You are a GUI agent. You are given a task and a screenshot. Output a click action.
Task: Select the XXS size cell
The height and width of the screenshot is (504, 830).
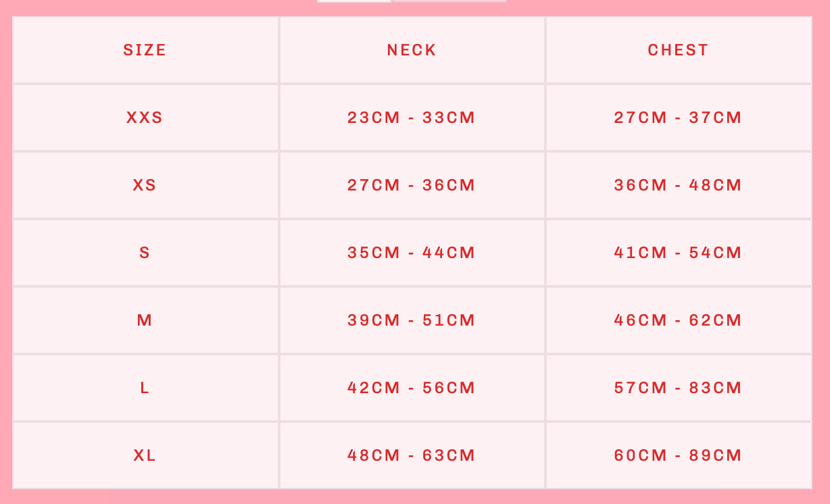pyautogui.click(x=145, y=118)
